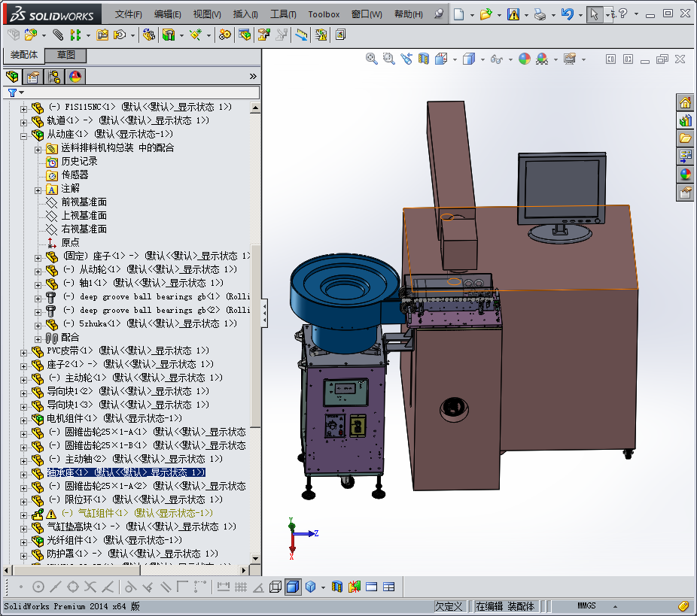Click the tree's vertical scrollbar down arrow

[x=255, y=559]
